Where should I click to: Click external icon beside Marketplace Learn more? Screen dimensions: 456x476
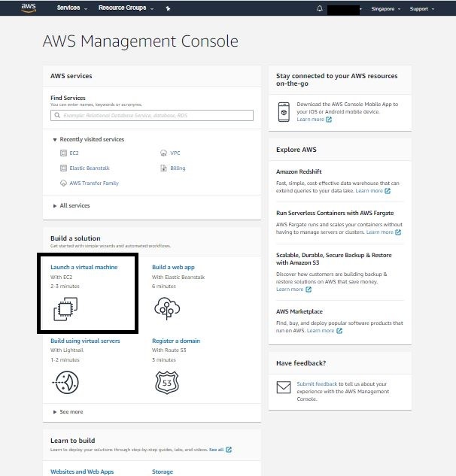[x=339, y=330]
